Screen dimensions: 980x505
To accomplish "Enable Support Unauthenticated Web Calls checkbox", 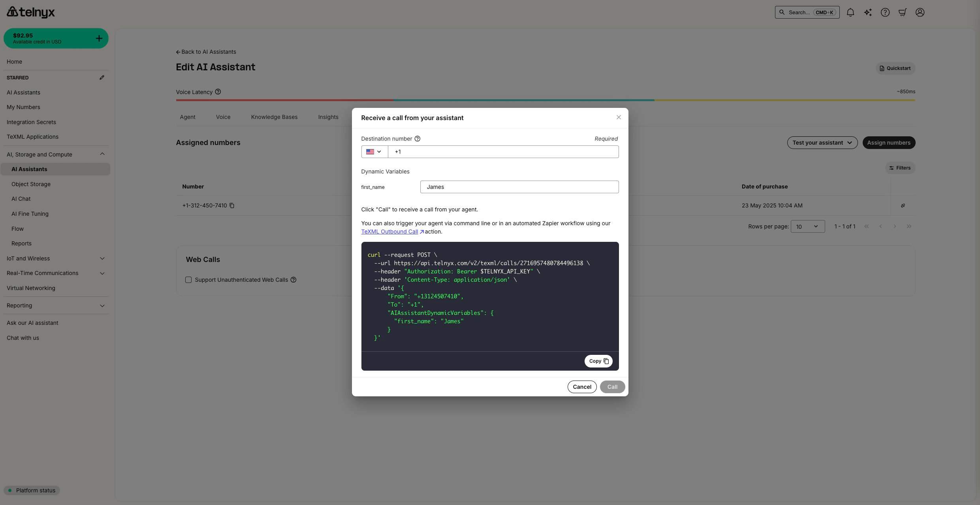I will pyautogui.click(x=188, y=280).
